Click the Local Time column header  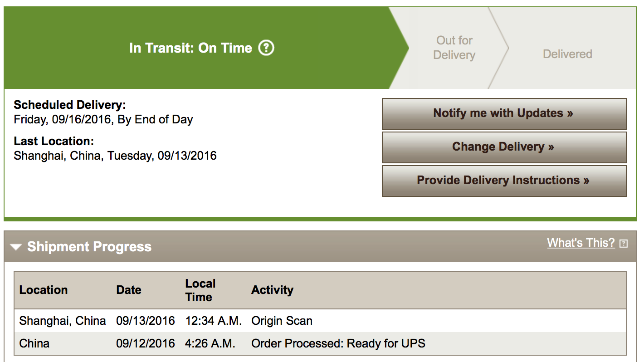coord(200,290)
